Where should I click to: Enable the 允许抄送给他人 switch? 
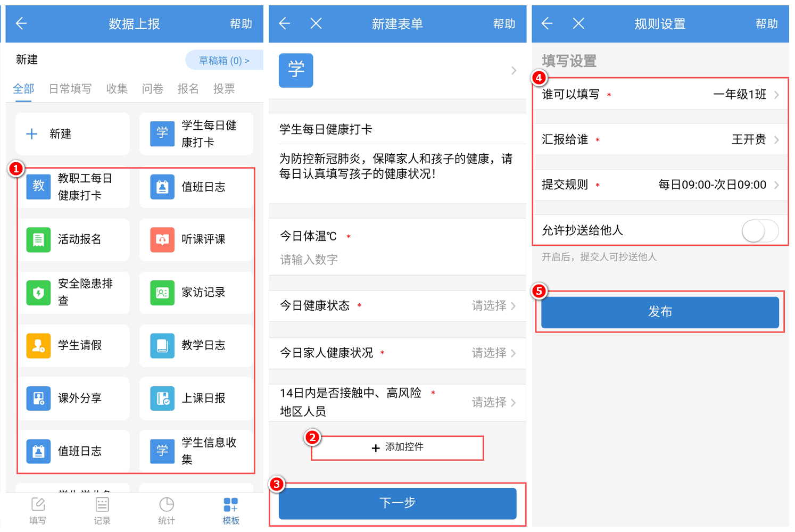pyautogui.click(x=760, y=231)
